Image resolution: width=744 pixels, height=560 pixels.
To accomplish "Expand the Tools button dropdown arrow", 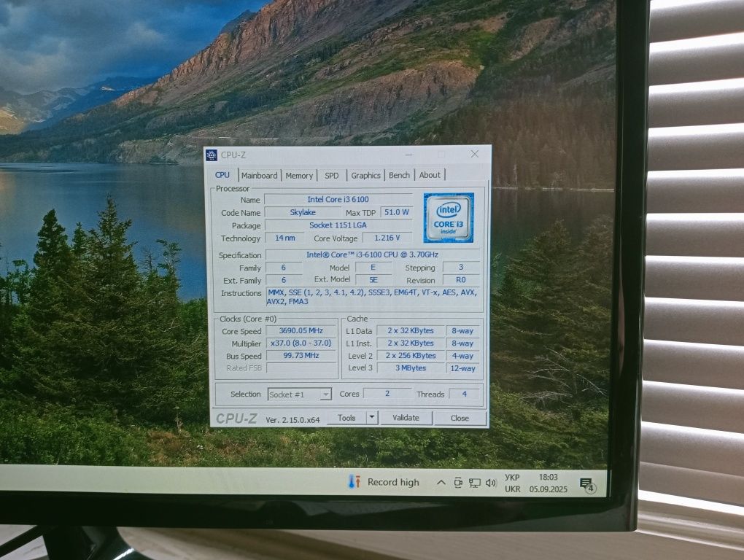I will 372,417.
